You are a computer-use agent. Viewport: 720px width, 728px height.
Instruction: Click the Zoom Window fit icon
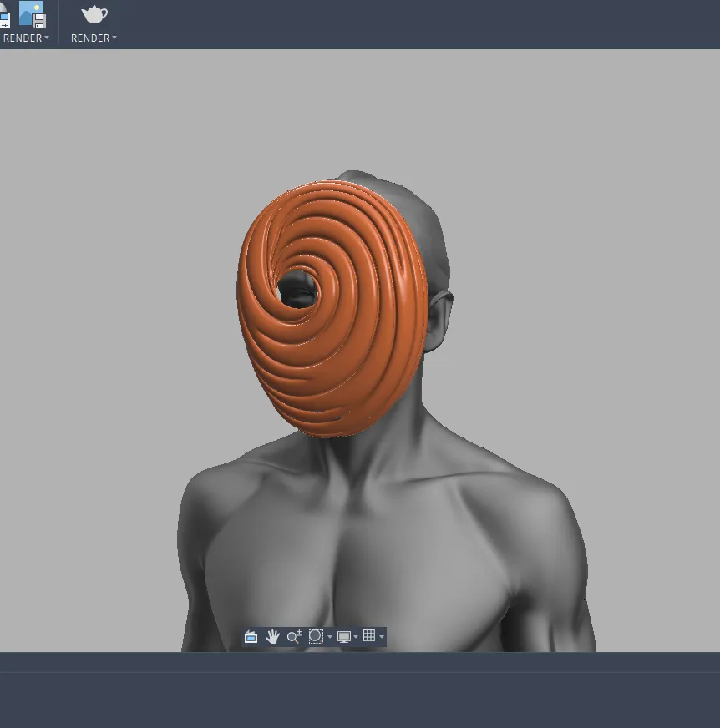(316, 636)
